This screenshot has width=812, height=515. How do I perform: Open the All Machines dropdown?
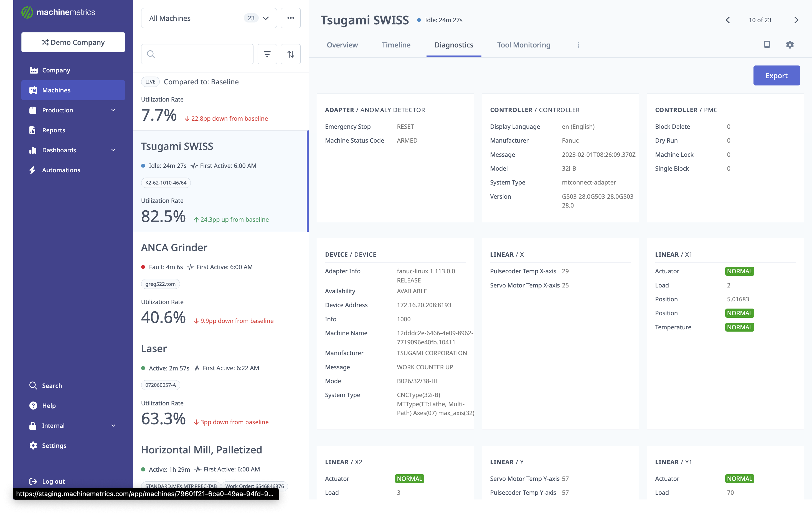pyautogui.click(x=209, y=18)
